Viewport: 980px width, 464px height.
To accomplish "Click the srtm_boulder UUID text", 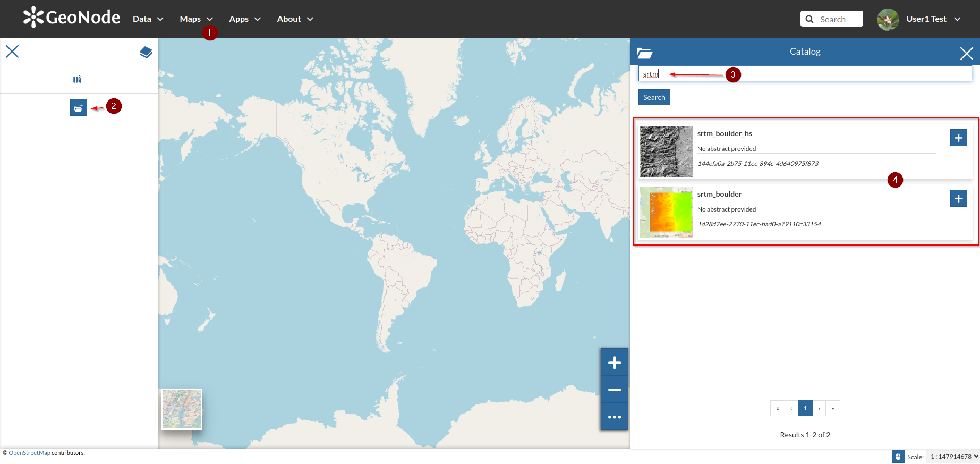I will pos(759,224).
